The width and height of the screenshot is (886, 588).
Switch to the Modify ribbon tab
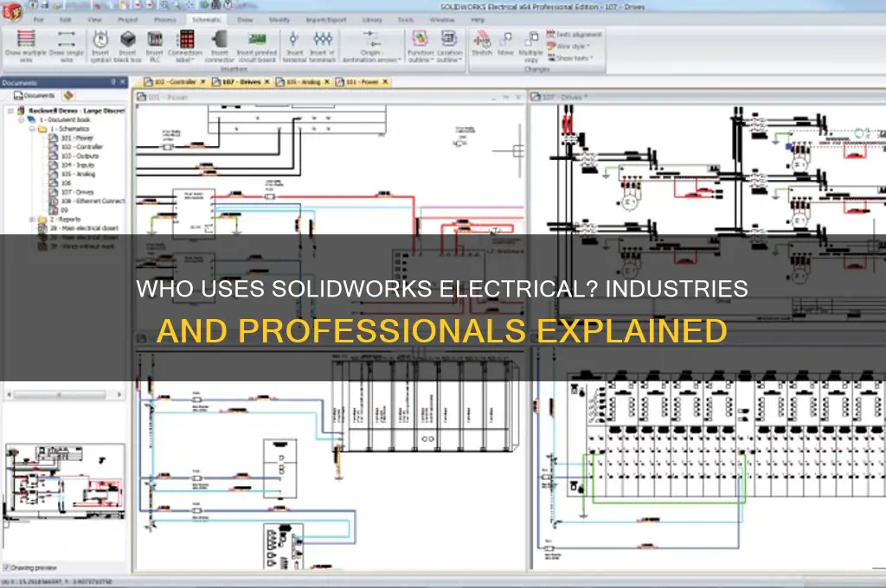(279, 20)
